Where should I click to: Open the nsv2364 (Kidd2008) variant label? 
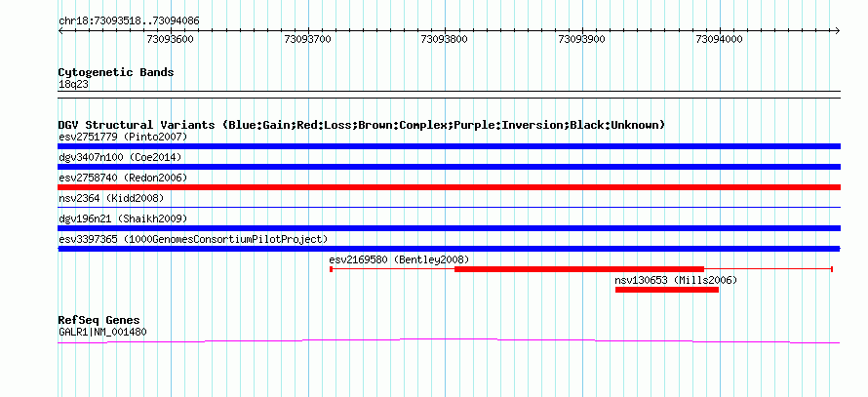pyautogui.click(x=111, y=198)
